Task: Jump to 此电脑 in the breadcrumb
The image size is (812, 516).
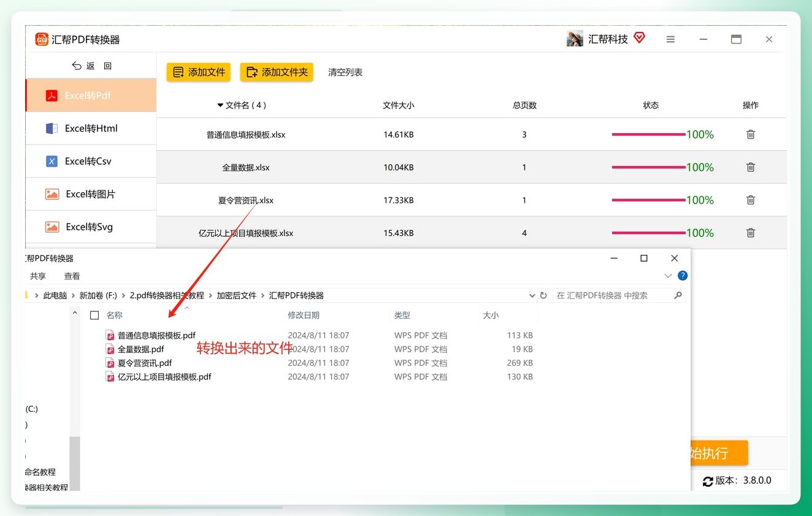Action: (55, 295)
